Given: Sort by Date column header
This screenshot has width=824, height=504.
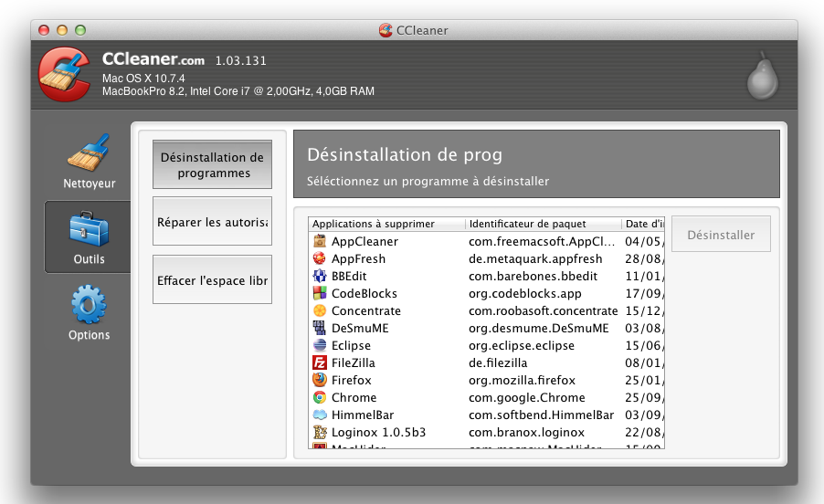Looking at the screenshot, I should pyautogui.click(x=643, y=224).
